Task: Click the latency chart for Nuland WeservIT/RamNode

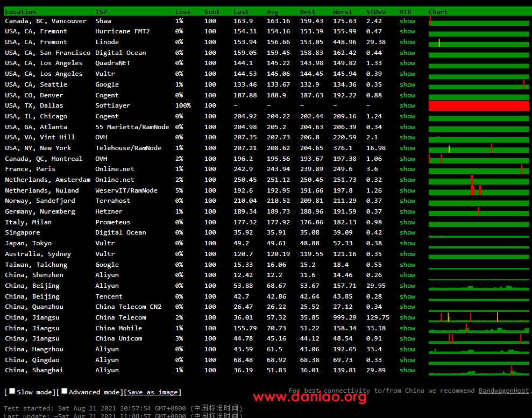Action: point(479,190)
